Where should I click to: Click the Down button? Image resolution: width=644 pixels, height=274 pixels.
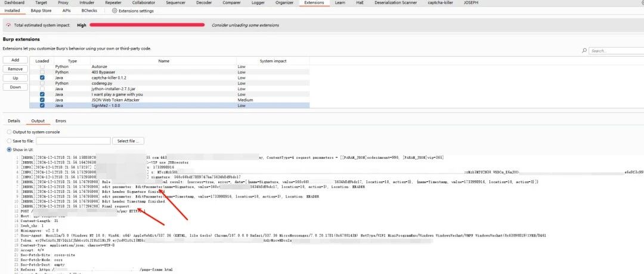point(15,87)
